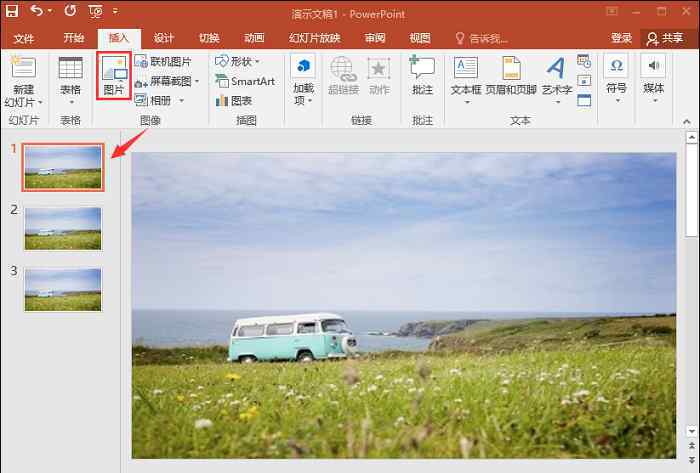Click the 登录 (Sign in) link

621,38
